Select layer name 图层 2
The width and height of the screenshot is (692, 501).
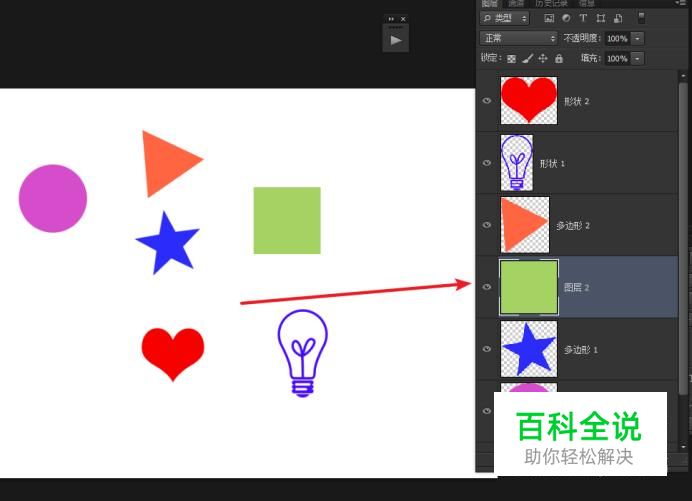pyautogui.click(x=576, y=287)
